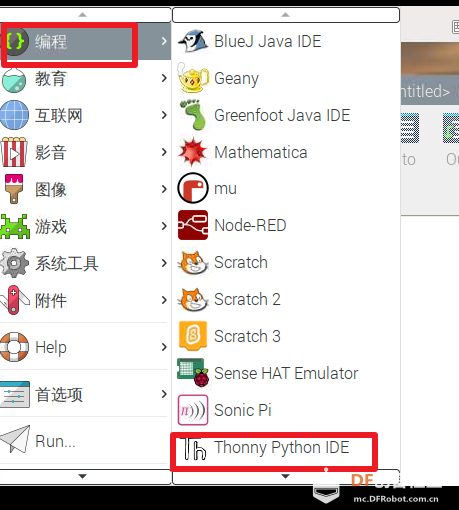459x510 pixels.
Task: Click the 影音 popcorn icon
Action: [x=14, y=152]
